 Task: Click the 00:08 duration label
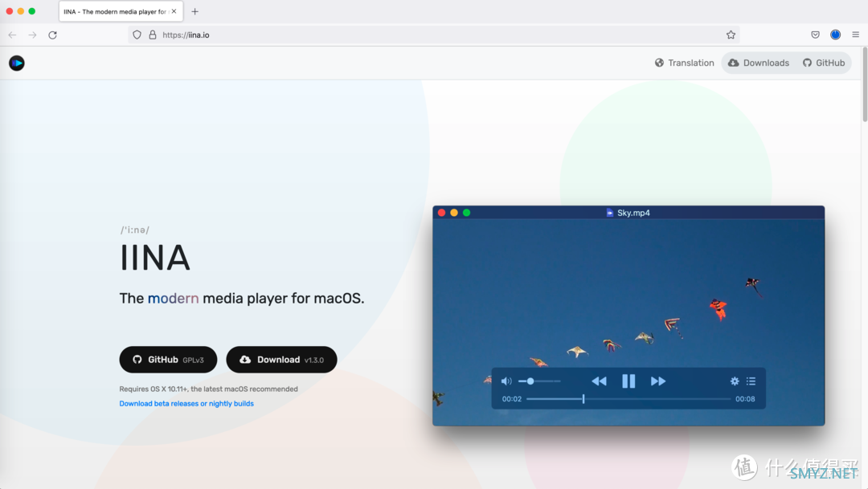745,399
